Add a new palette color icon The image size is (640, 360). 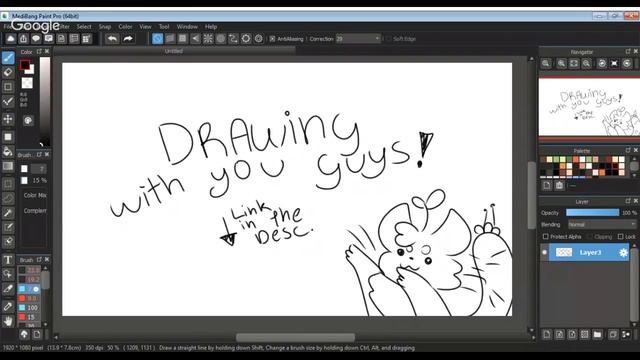pos(547,186)
